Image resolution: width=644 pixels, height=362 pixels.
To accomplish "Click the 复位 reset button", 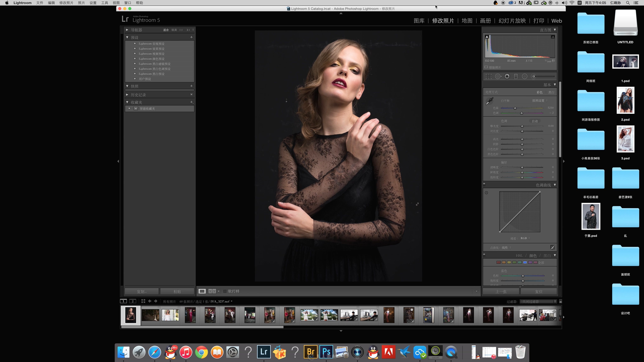I will coord(539,292).
